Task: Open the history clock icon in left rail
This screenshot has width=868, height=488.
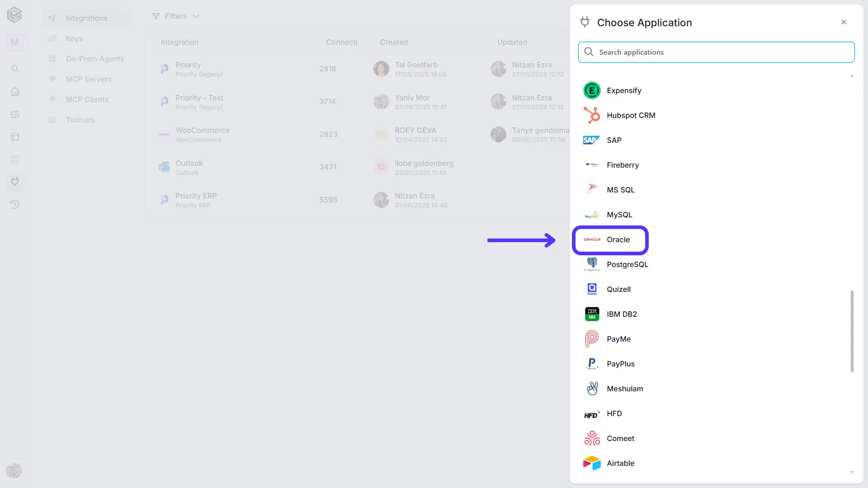Action: pos(15,204)
